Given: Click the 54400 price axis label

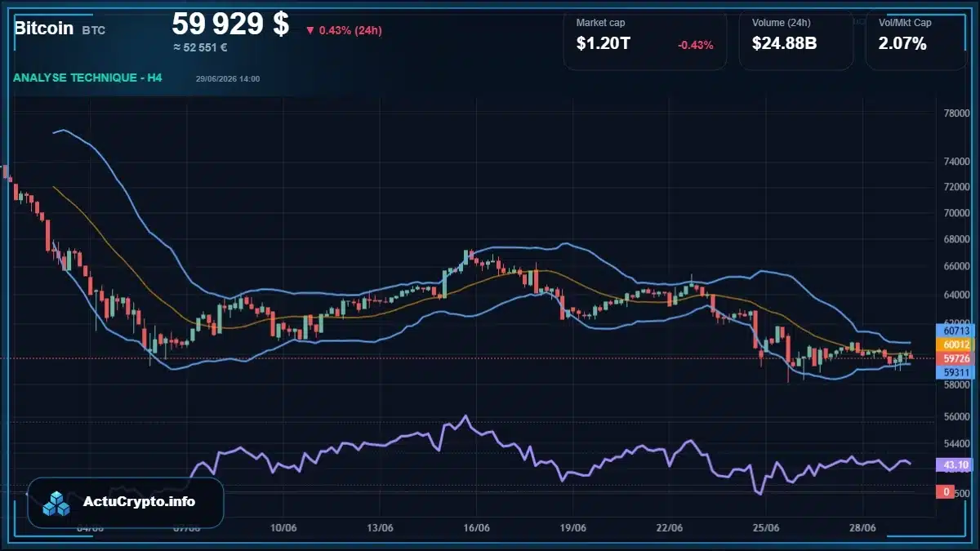Looking at the screenshot, I should tap(955, 443).
